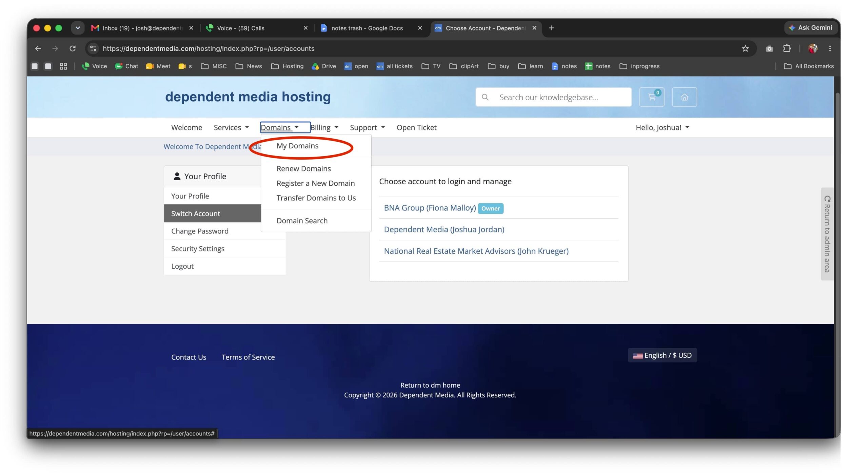Viewport: 868px width, 474px height.
Task: Choose Register a New Domain
Action: pyautogui.click(x=316, y=183)
